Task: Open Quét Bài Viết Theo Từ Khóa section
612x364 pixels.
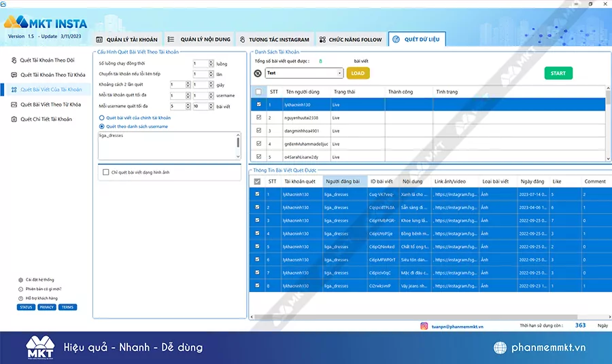Action: tap(50, 105)
